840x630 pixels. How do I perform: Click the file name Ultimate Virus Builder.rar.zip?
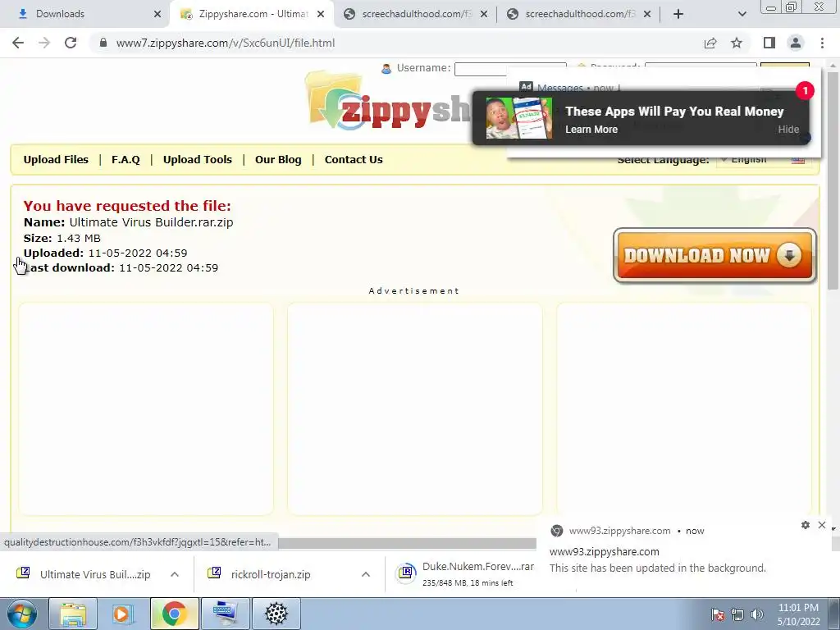151,222
